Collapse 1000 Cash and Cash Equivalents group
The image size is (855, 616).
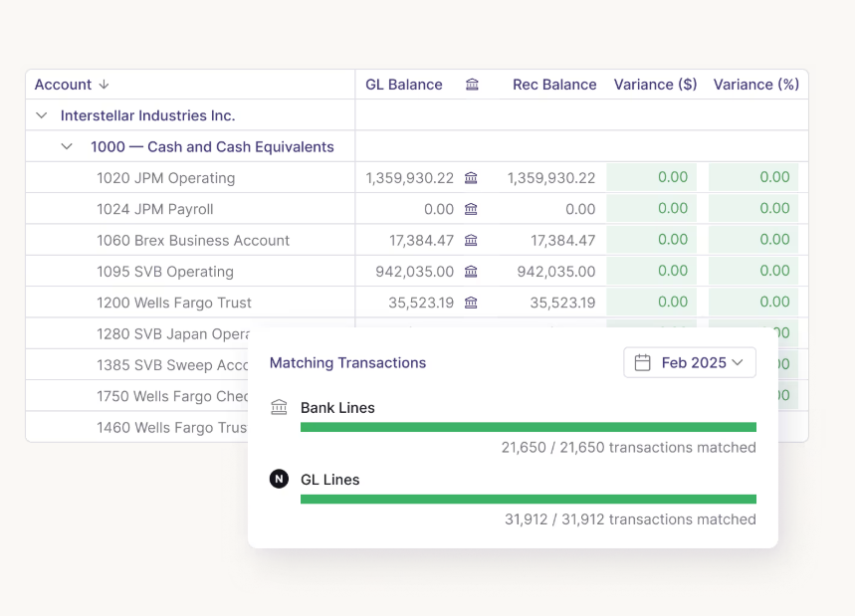tap(67, 146)
